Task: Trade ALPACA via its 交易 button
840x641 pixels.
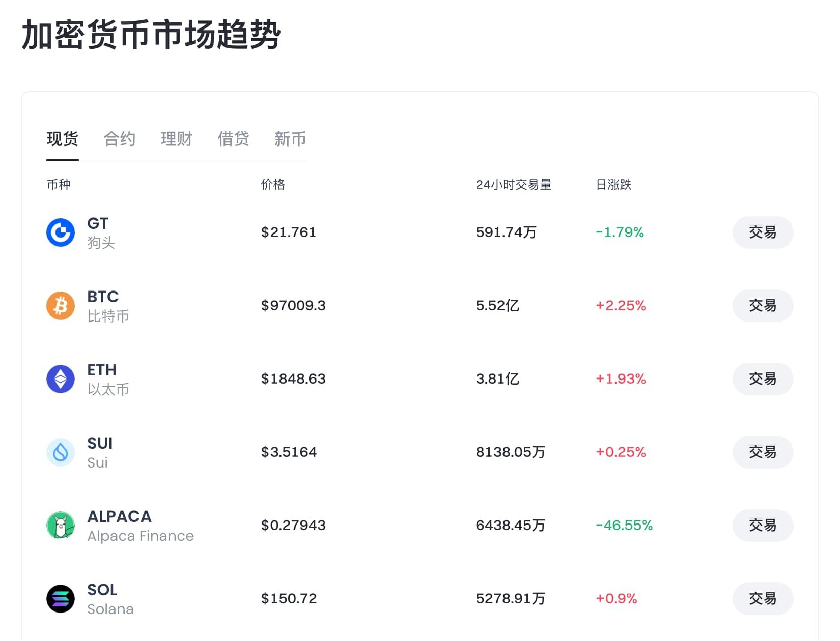Action: tap(762, 526)
